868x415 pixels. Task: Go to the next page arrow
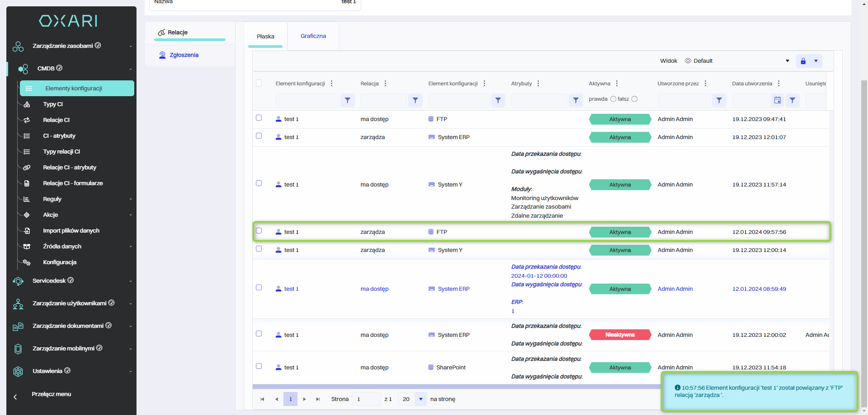coord(304,399)
